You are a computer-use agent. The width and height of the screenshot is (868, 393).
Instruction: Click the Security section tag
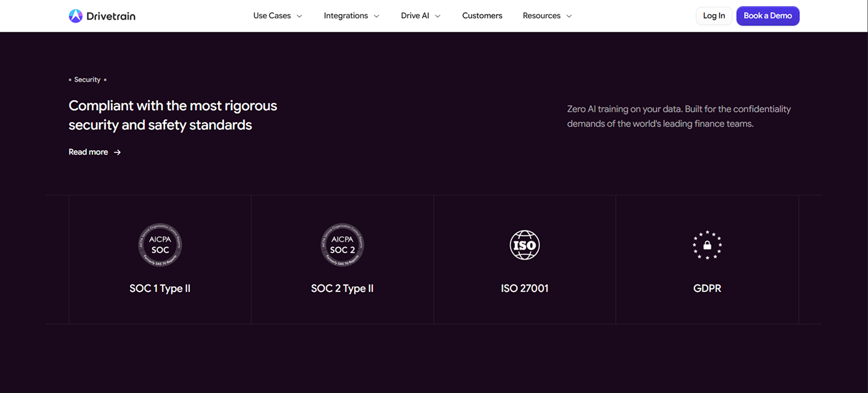[x=87, y=80]
